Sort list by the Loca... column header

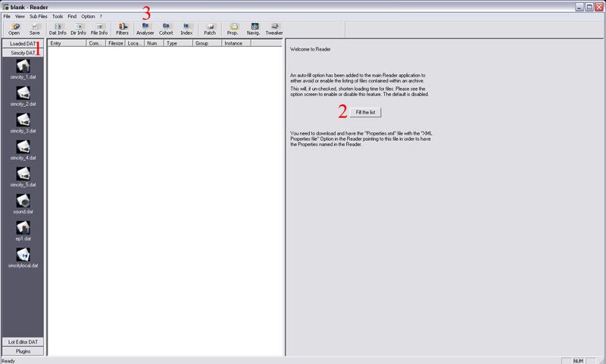pyautogui.click(x=135, y=43)
